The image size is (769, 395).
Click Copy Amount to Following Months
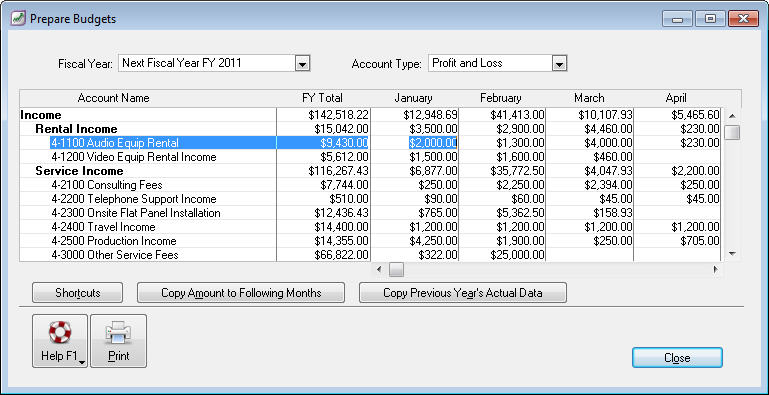pyautogui.click(x=241, y=293)
